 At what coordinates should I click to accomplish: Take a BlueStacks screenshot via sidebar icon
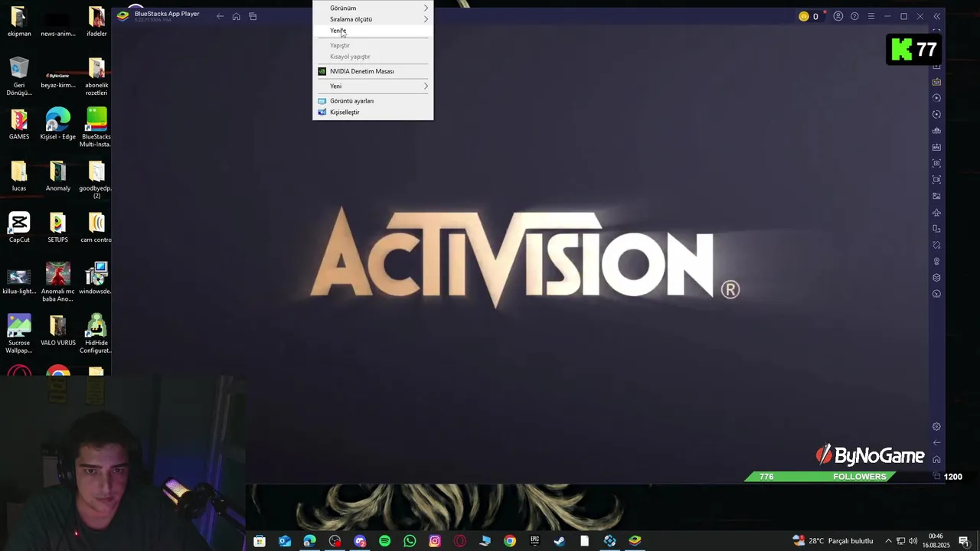(x=936, y=163)
